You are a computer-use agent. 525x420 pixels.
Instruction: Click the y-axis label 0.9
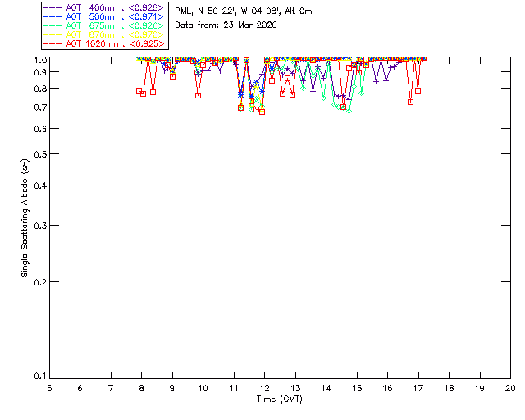tap(40, 72)
